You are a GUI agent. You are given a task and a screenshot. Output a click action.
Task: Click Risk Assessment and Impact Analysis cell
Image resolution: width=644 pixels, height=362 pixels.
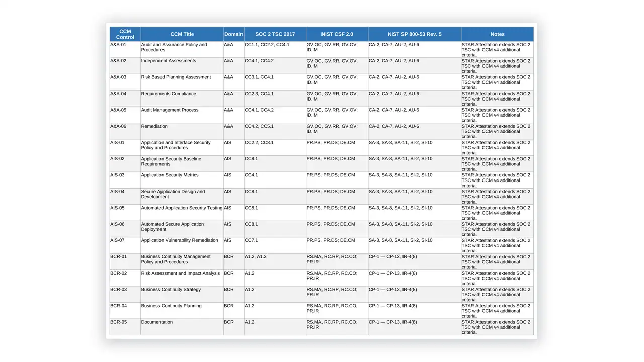[182, 278]
